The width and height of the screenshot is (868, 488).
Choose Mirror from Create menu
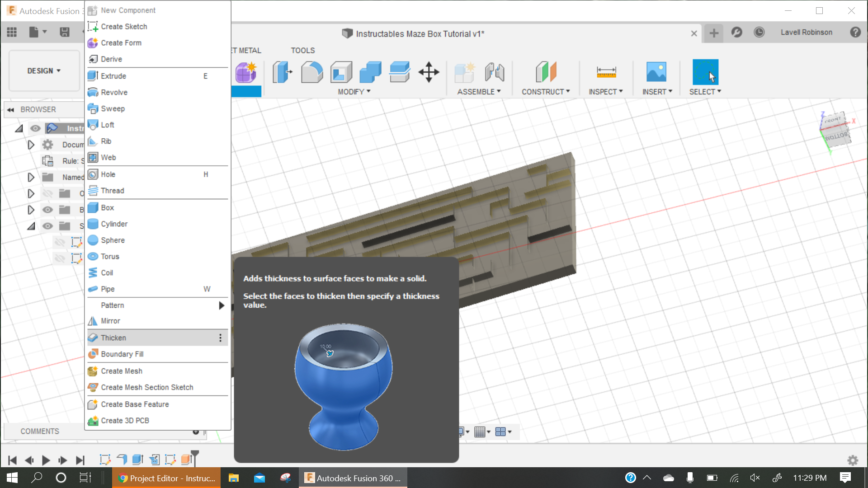coord(157,321)
